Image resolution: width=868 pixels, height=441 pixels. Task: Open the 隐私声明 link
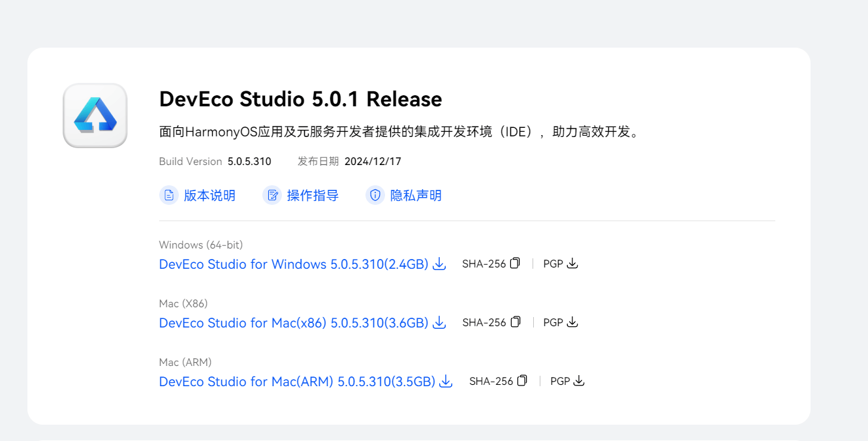416,196
